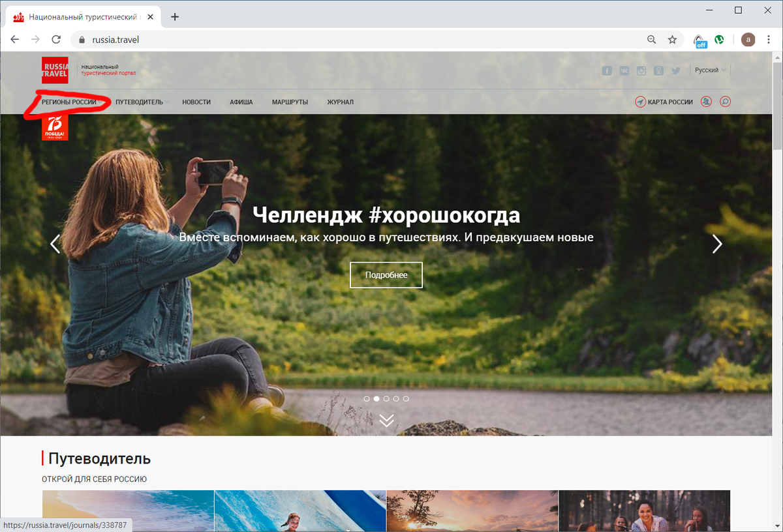Expand the Путеводитель menu chevron

[x=167, y=102]
